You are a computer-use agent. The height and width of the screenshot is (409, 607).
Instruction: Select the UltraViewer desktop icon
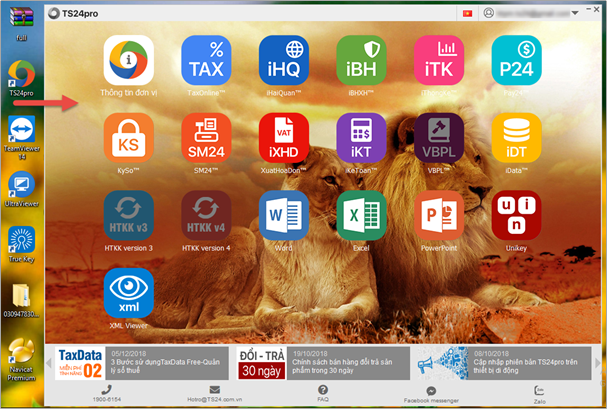22,189
